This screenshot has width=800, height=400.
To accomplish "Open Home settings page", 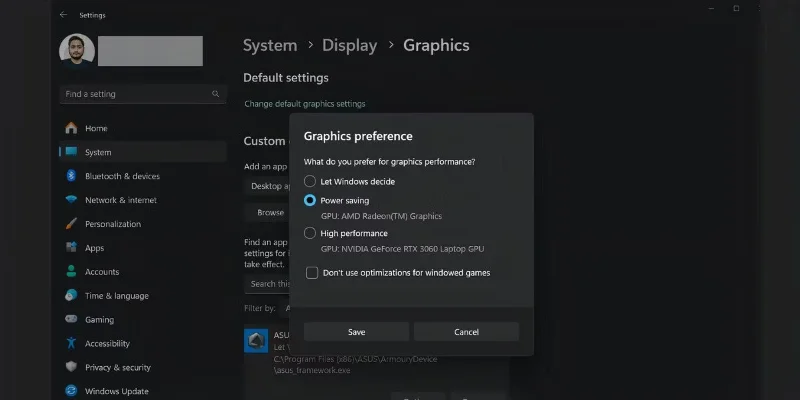I will pyautogui.click(x=96, y=129).
